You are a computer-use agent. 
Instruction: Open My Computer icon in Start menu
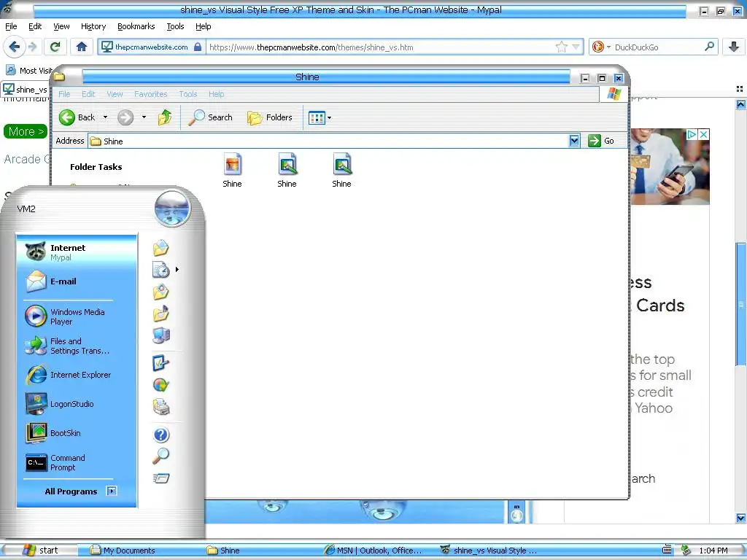tap(161, 335)
